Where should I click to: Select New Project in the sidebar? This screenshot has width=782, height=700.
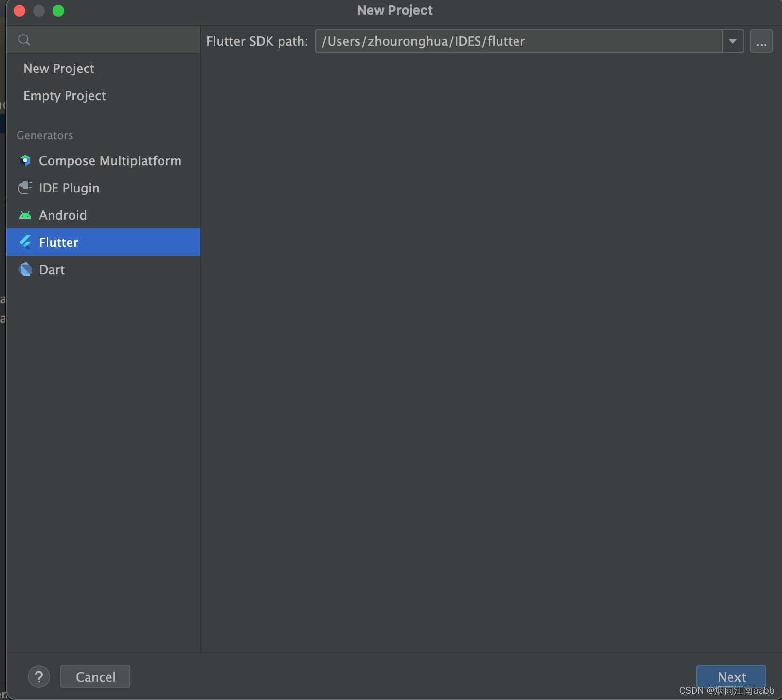103,69
